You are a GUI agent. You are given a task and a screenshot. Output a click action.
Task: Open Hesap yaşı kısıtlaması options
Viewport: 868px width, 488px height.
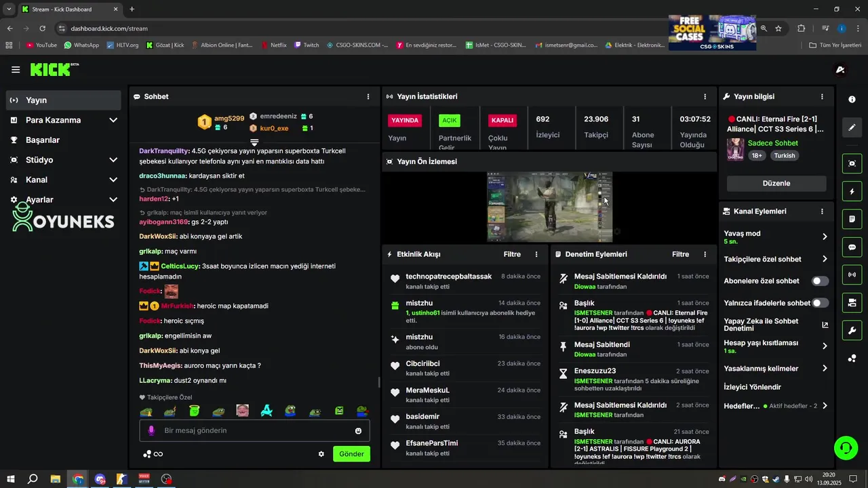[825, 346]
